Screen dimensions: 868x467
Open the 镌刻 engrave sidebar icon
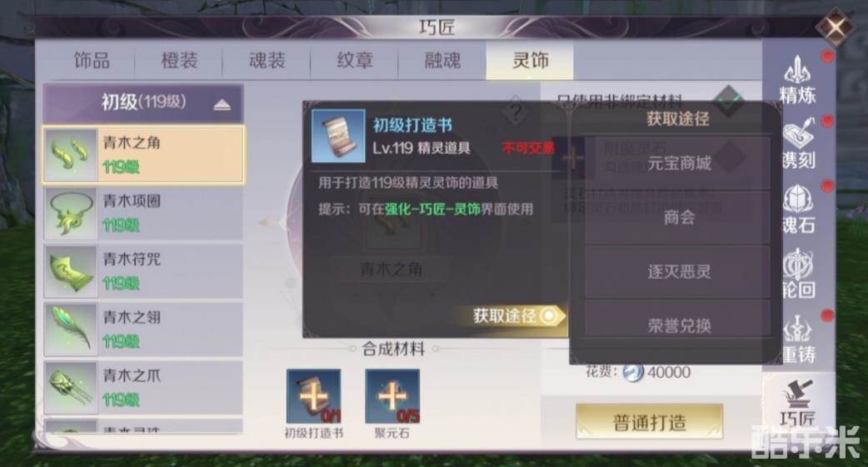798,142
